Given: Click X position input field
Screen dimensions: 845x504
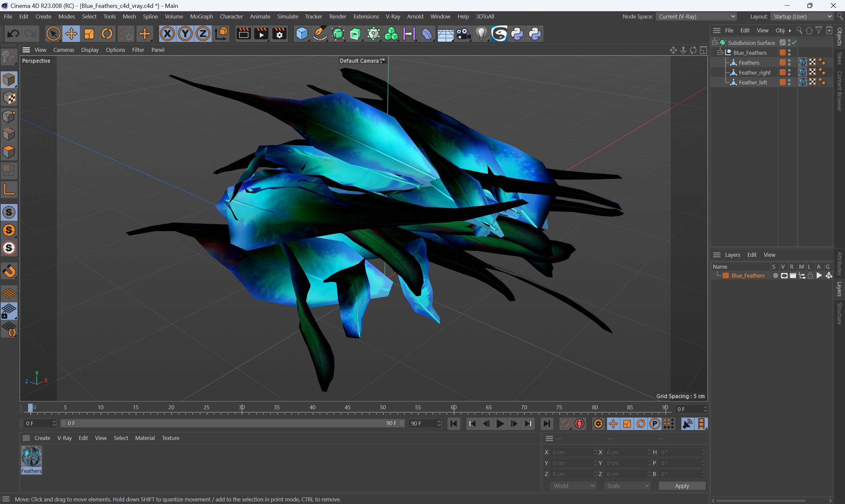Looking at the screenshot, I should coord(574,452).
